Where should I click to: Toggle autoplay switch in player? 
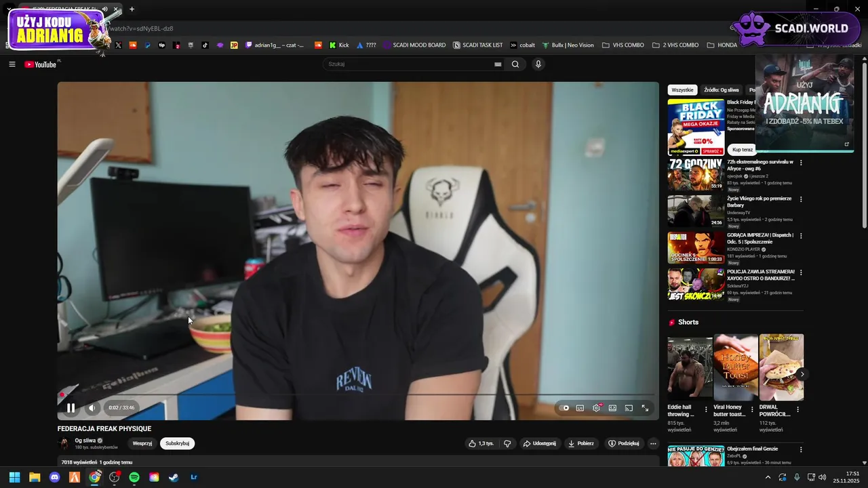tap(565, 408)
